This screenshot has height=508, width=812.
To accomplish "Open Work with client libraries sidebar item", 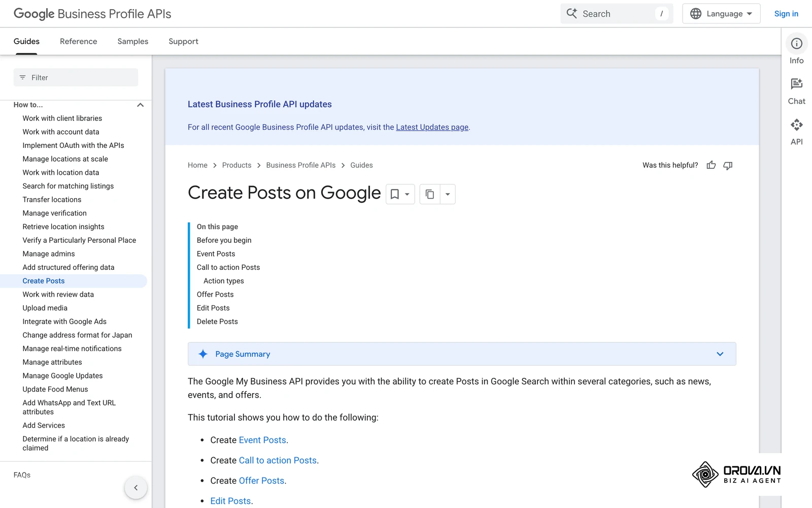I will click(x=62, y=118).
